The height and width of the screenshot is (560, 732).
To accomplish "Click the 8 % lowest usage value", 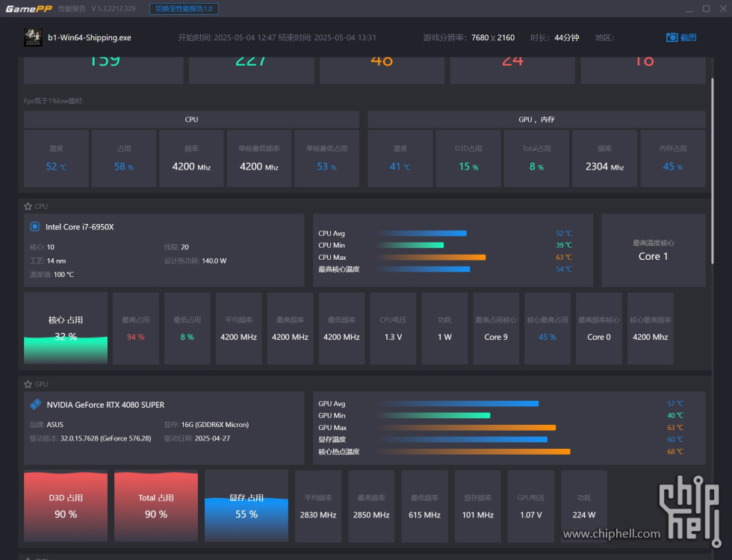I will click(187, 337).
